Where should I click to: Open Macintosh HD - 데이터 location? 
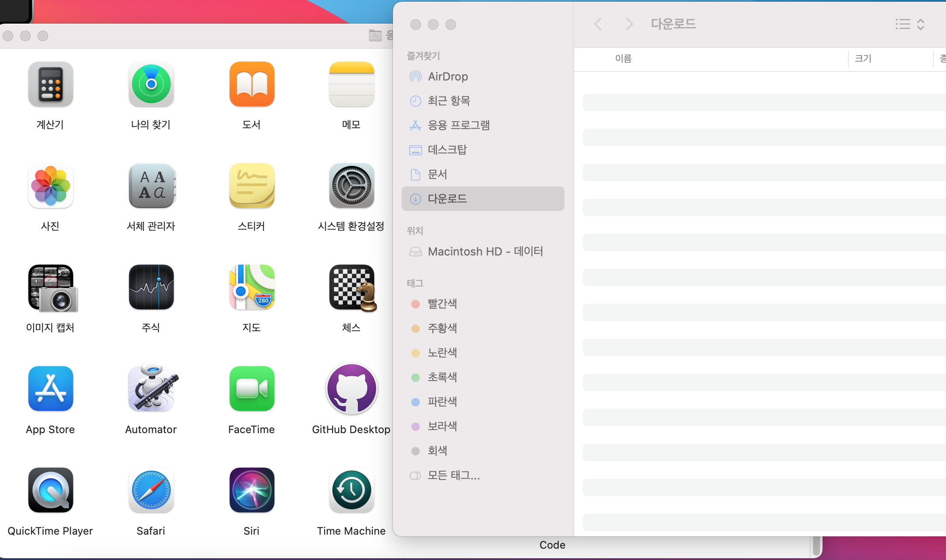[x=485, y=252]
